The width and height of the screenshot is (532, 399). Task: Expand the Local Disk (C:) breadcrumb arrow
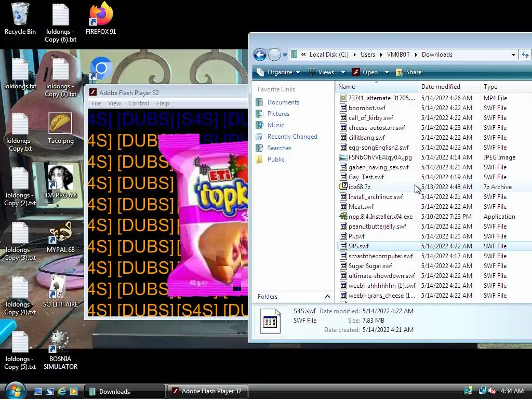tap(354, 55)
